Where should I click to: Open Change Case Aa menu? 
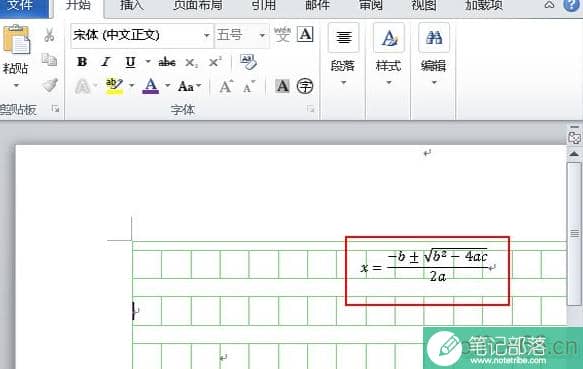(189, 86)
